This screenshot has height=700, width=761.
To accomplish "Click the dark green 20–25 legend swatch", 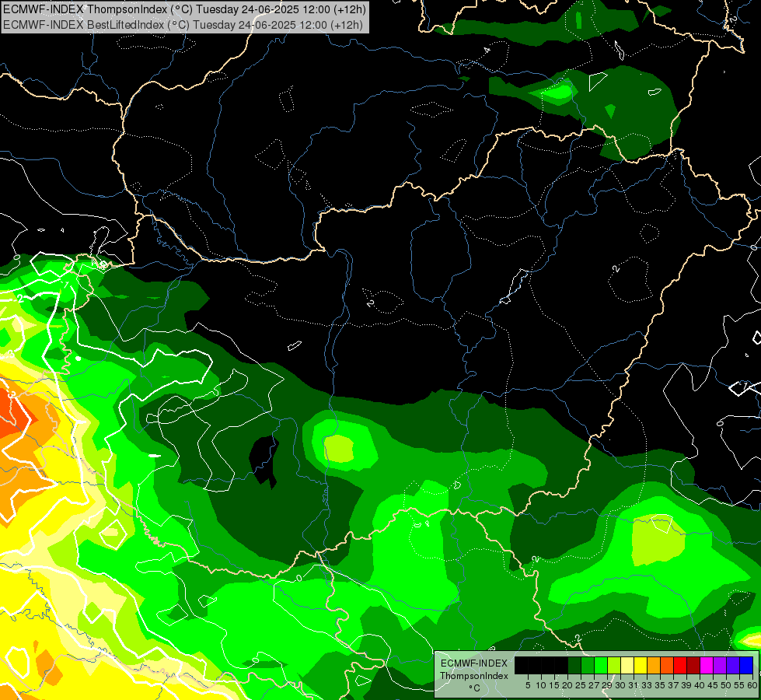I will tap(574, 665).
